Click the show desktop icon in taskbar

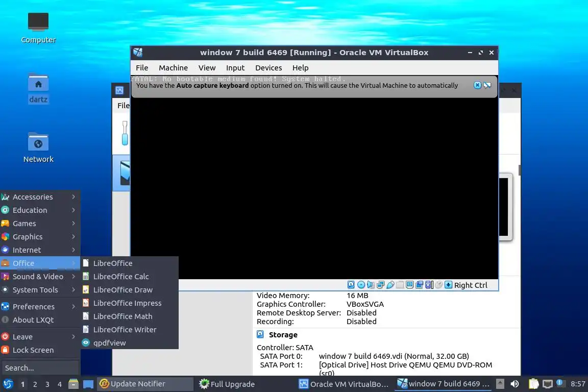coord(88,384)
